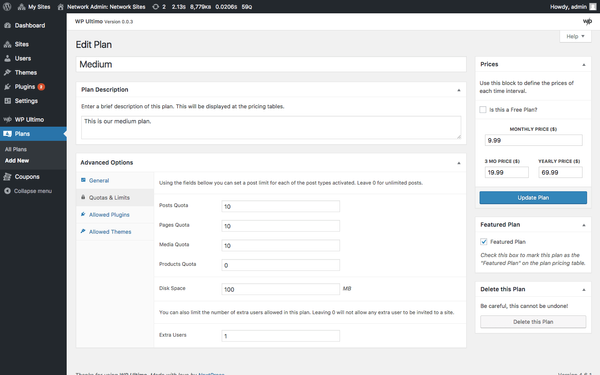Check the Is this a Free Plan box

[x=483, y=110]
